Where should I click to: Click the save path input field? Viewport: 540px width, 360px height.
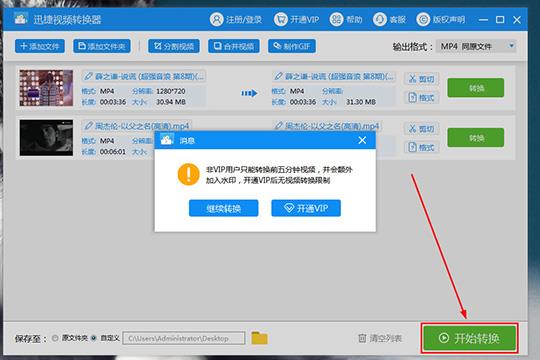[184, 338]
